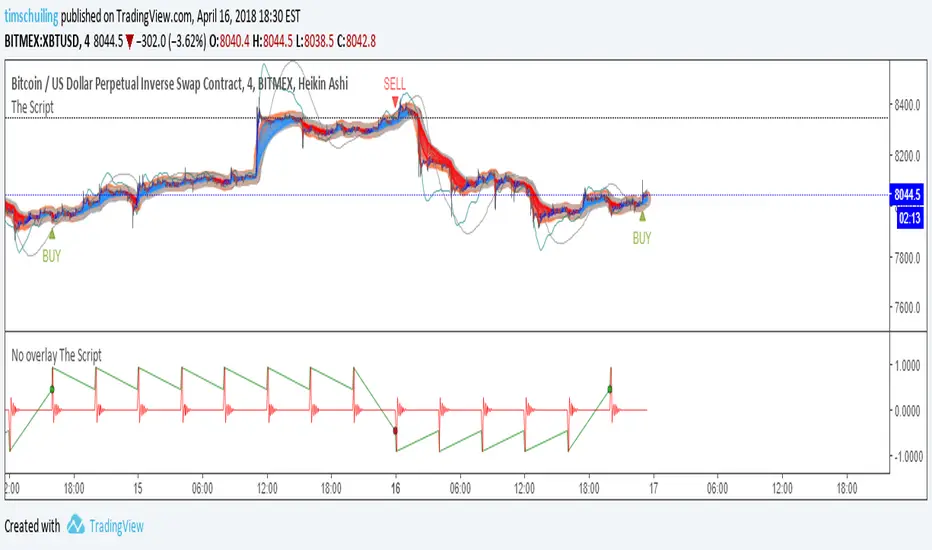Click the blue 8044.5 current price tag

[x=906, y=194]
